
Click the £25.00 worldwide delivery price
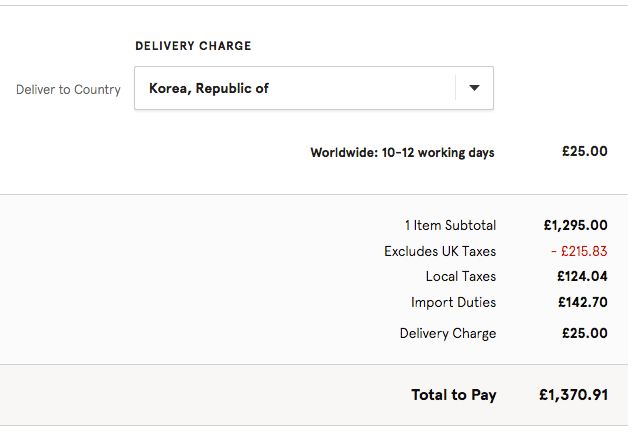(584, 152)
